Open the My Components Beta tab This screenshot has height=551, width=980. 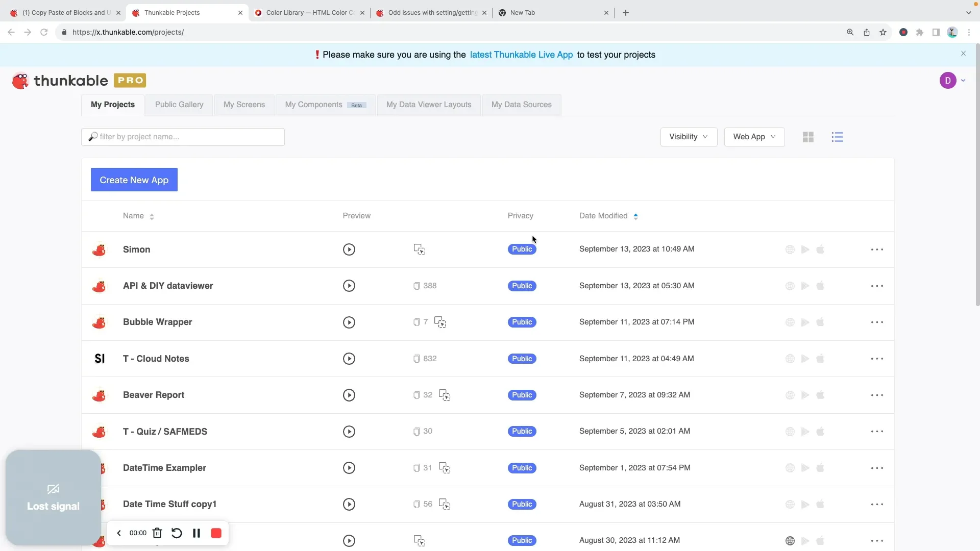tap(325, 105)
